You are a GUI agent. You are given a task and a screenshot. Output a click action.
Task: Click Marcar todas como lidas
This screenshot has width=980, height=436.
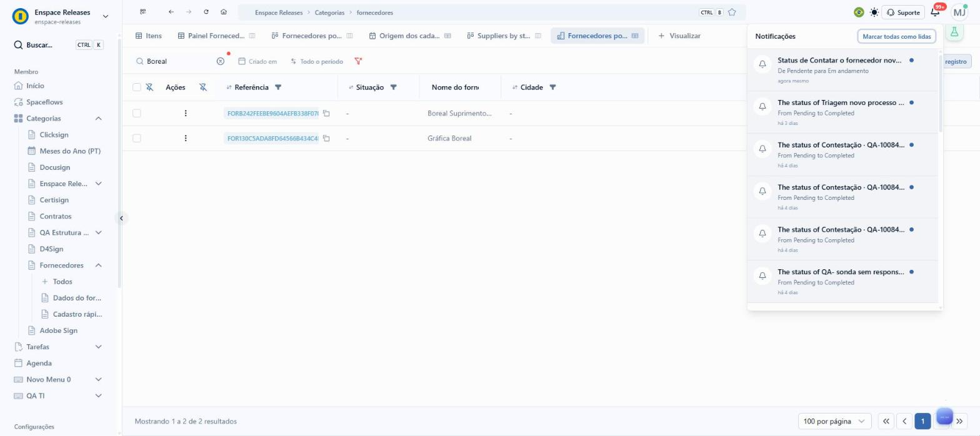[896, 36]
